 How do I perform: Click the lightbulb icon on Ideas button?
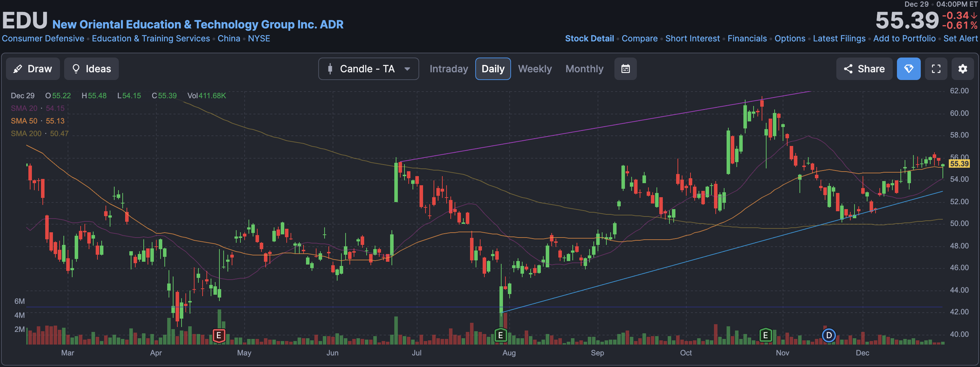(x=76, y=69)
